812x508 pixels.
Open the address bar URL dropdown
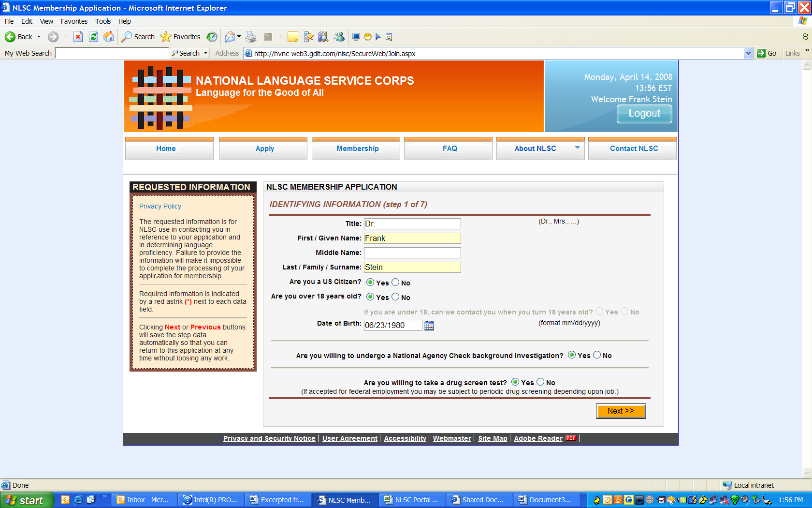coord(749,53)
